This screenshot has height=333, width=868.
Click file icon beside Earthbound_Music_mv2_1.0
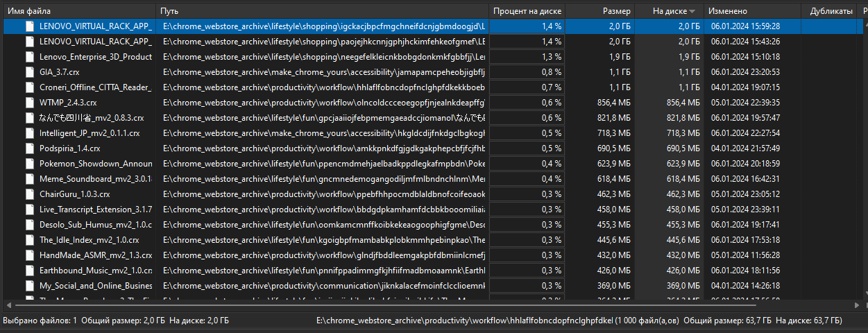pos(29,271)
